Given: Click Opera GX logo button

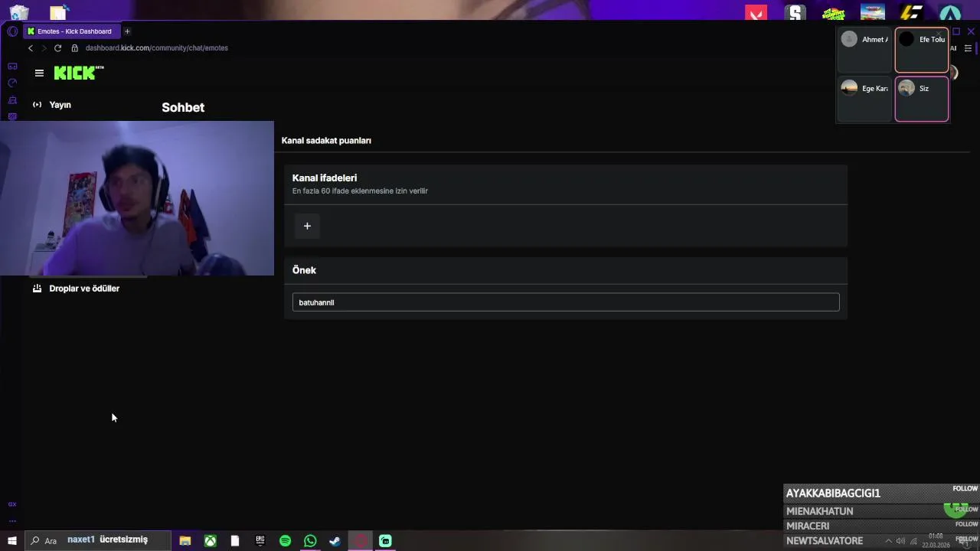Looking at the screenshot, I should (x=12, y=31).
